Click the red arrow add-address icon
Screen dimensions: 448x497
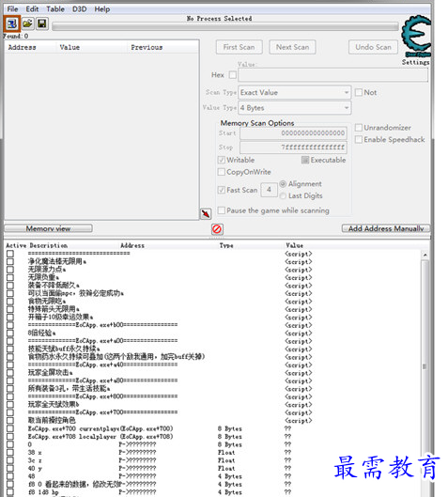coord(206,213)
